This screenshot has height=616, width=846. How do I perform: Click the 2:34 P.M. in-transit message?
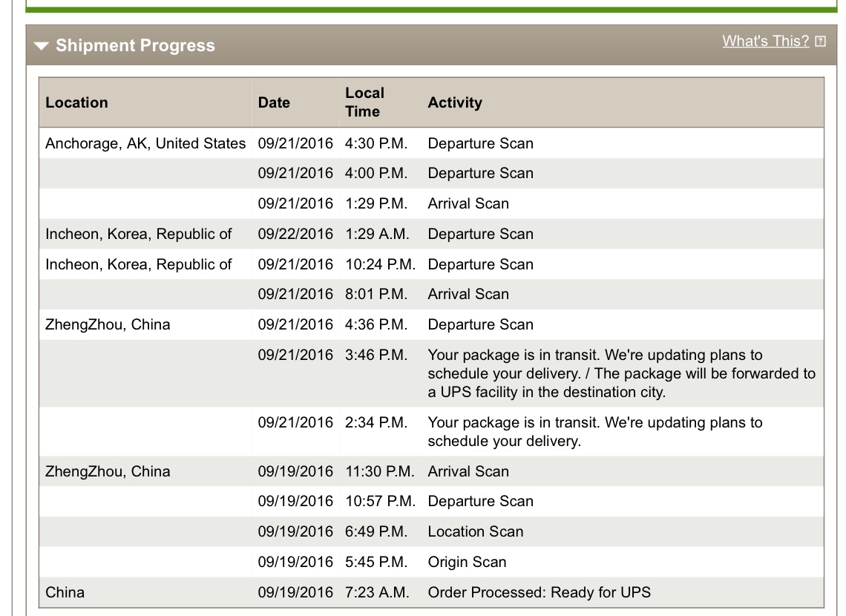point(595,431)
